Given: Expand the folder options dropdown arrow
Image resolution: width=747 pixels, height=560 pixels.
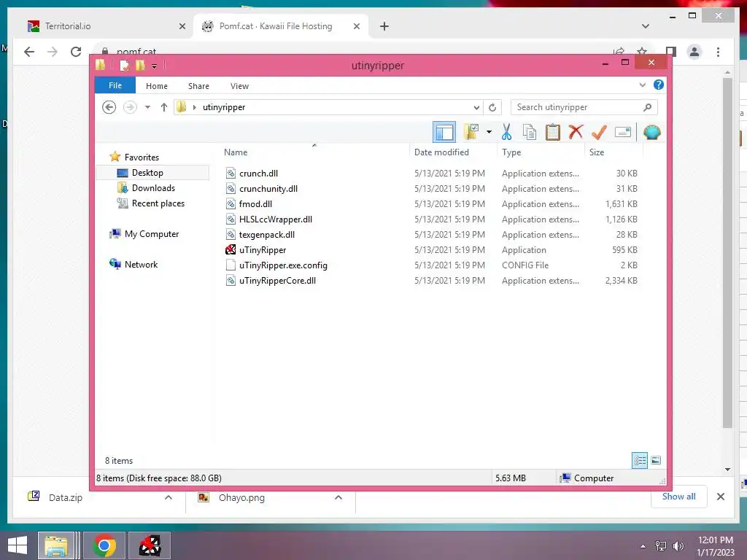Looking at the screenshot, I should click(489, 132).
